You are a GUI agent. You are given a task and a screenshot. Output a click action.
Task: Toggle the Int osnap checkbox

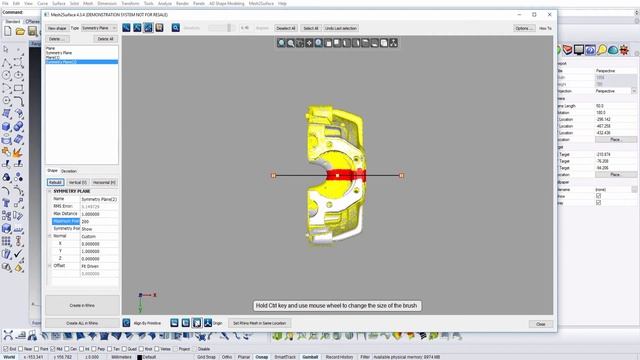tap(81, 349)
